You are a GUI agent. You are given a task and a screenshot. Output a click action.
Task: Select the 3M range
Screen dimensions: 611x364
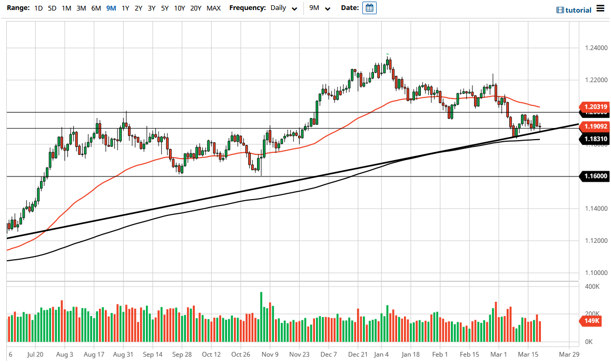pos(81,8)
